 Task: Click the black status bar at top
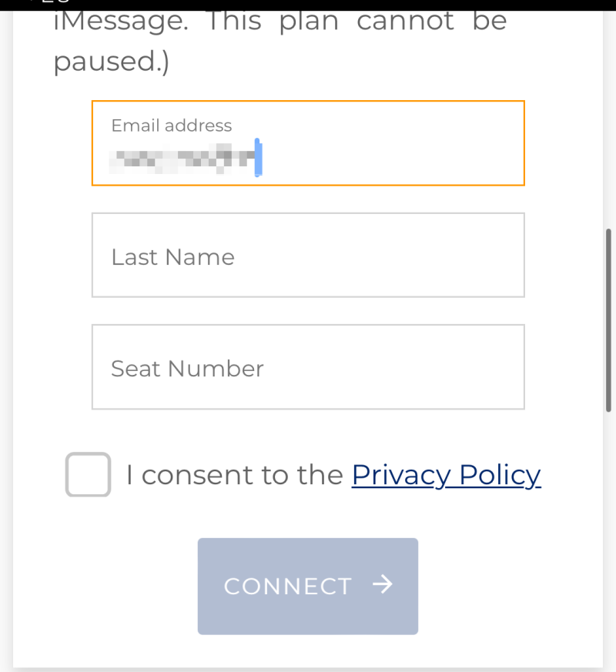point(308,5)
